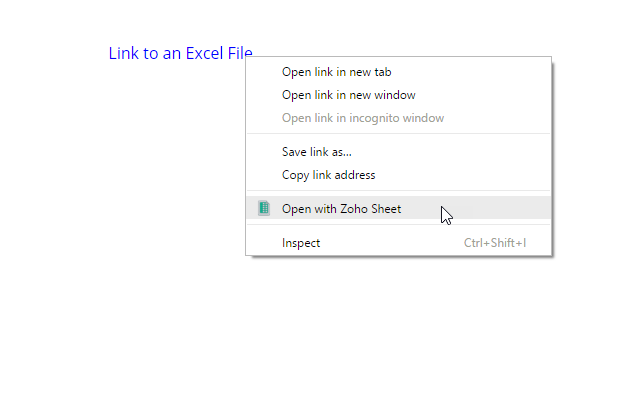Copy the Excel link's address
The width and height of the screenshot is (640, 400).
(x=398, y=175)
